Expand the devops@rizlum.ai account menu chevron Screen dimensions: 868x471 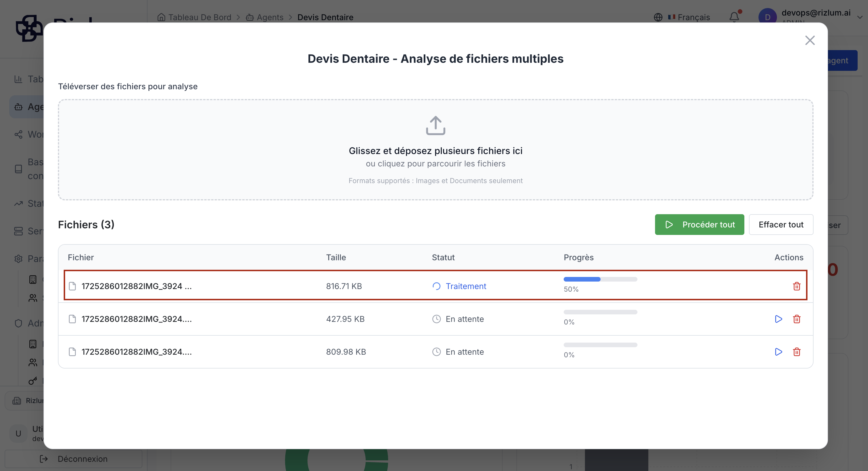[x=860, y=17]
